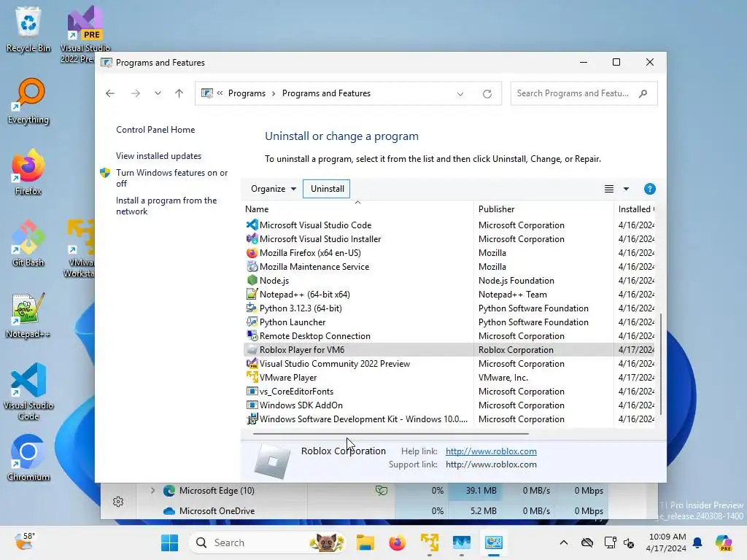Launch the Firefox desktop shortcut
Screen dimensions: 747x560
tap(28, 172)
